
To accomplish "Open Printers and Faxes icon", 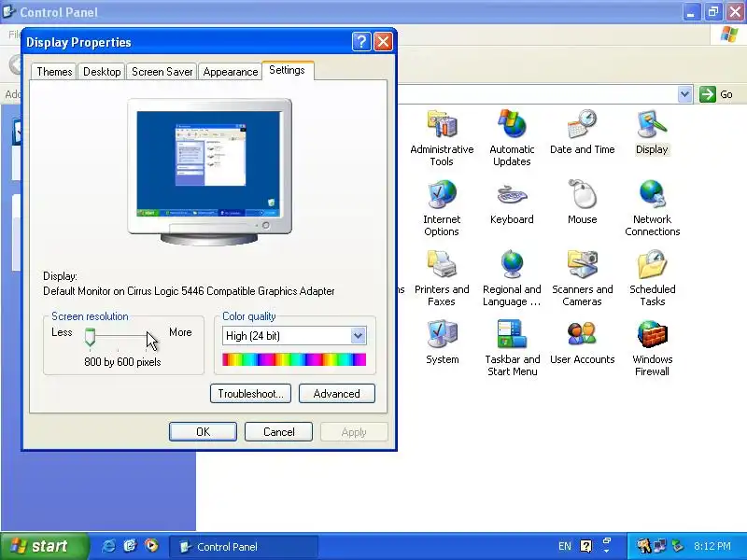I will 442,264.
